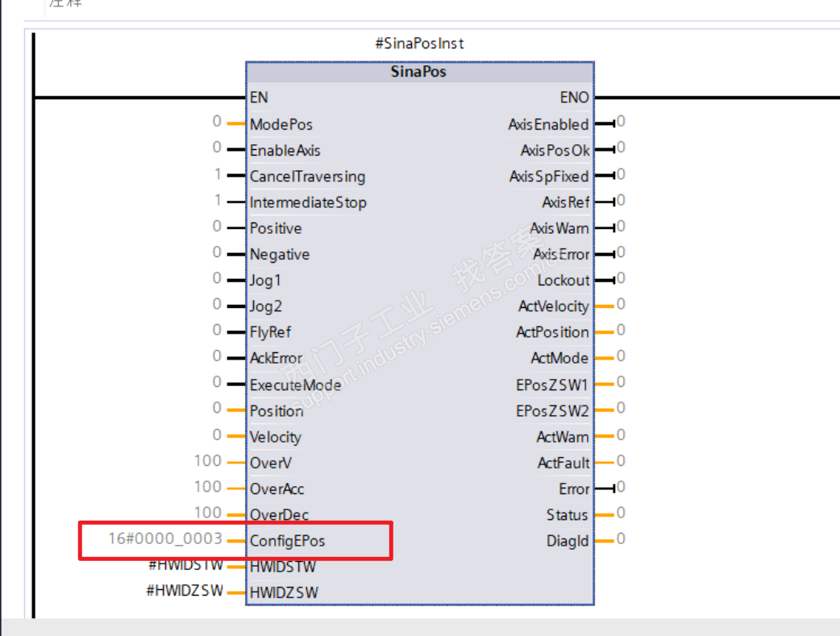840x636 pixels.
Task: Select the Jog2 input parameter
Action: tap(266, 306)
